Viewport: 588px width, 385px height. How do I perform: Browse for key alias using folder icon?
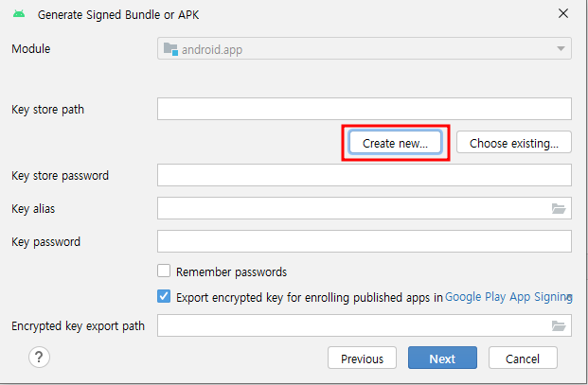(x=559, y=208)
